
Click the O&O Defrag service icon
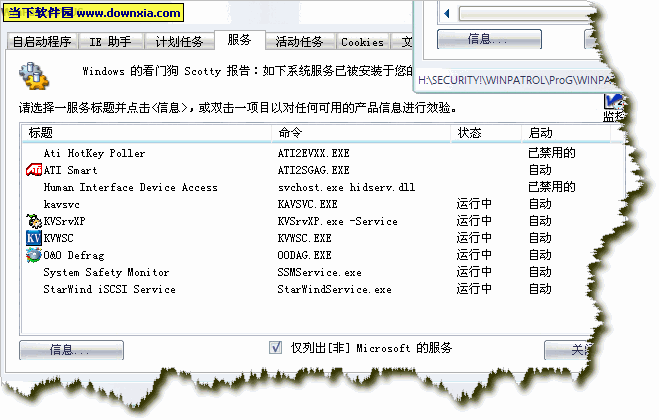pyautogui.click(x=34, y=255)
